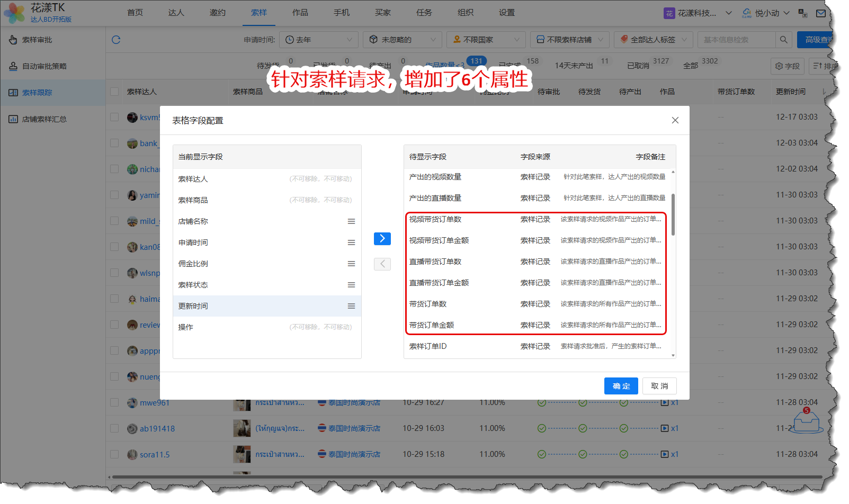Image resolution: width=849 pixels, height=504 pixels.
Task: Click the refresh icon above the table
Action: (116, 40)
